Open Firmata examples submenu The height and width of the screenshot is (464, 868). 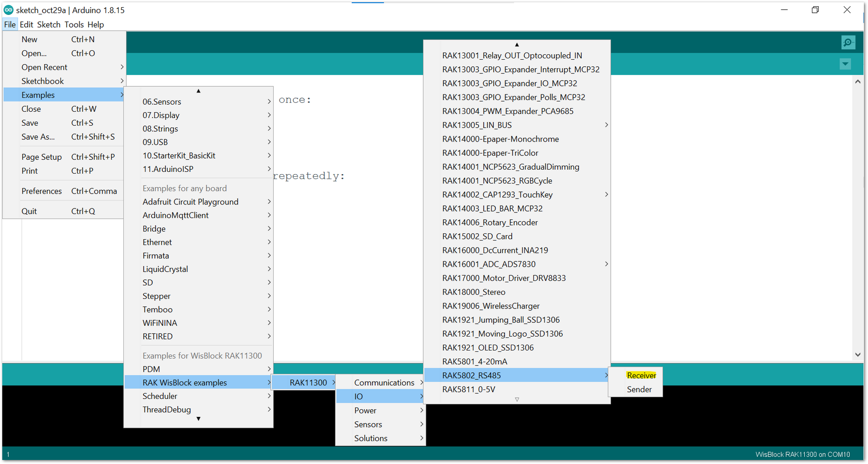pyautogui.click(x=198, y=256)
